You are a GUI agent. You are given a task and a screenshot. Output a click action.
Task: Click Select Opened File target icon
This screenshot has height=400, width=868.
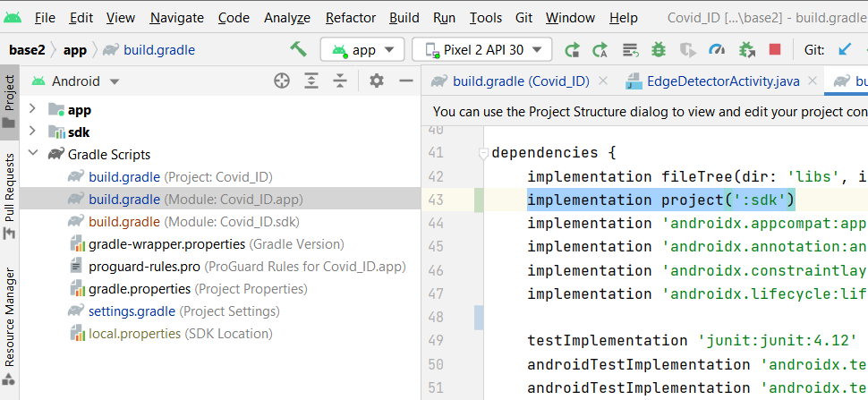pyautogui.click(x=282, y=81)
